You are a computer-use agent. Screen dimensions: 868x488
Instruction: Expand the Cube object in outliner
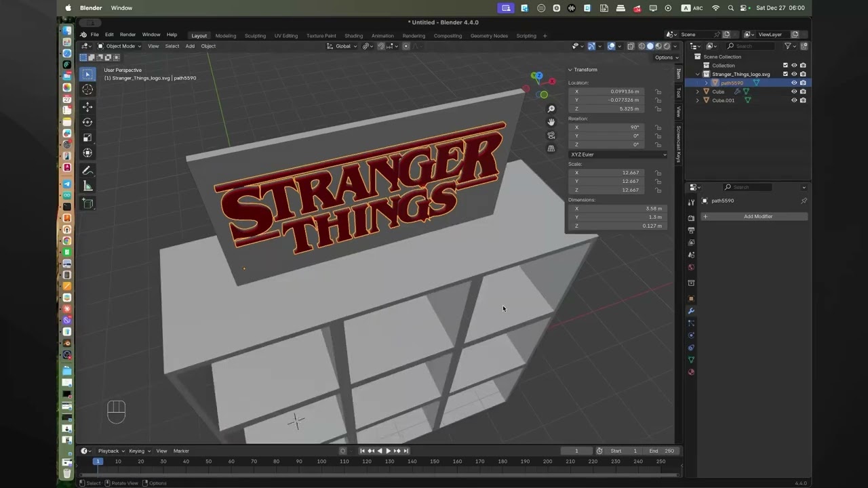tap(698, 91)
